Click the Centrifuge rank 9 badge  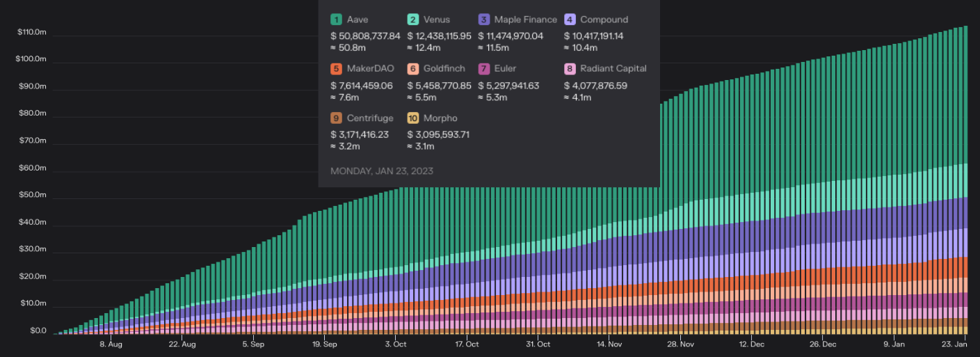pos(336,118)
